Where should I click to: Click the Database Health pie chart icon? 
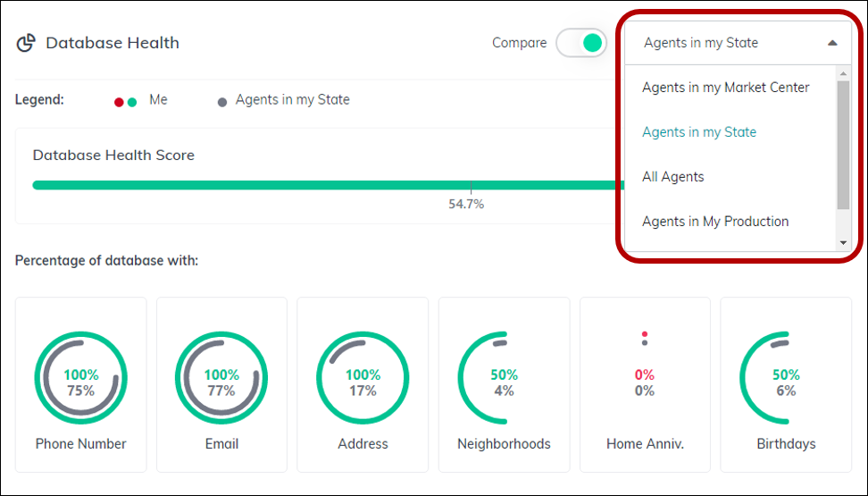[x=26, y=43]
